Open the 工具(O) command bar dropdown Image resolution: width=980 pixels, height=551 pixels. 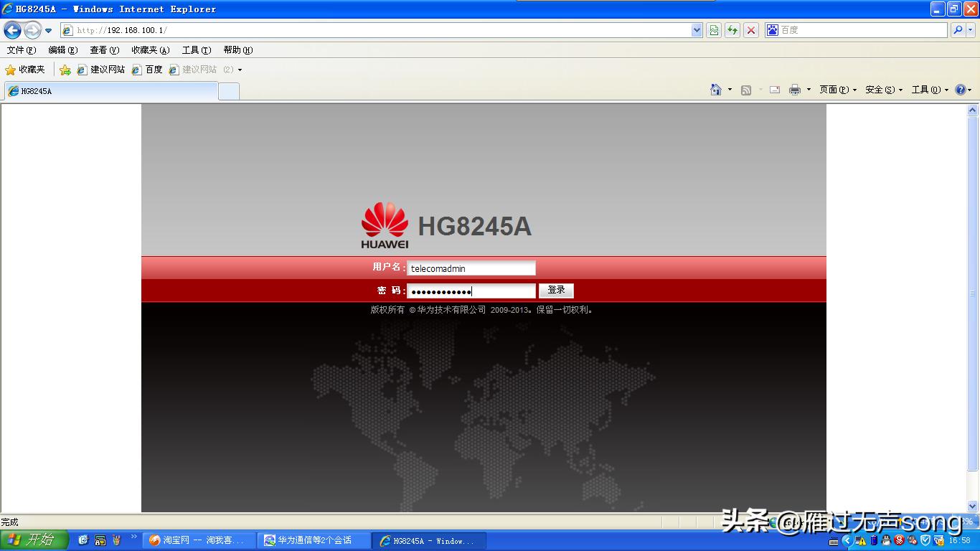coord(930,90)
